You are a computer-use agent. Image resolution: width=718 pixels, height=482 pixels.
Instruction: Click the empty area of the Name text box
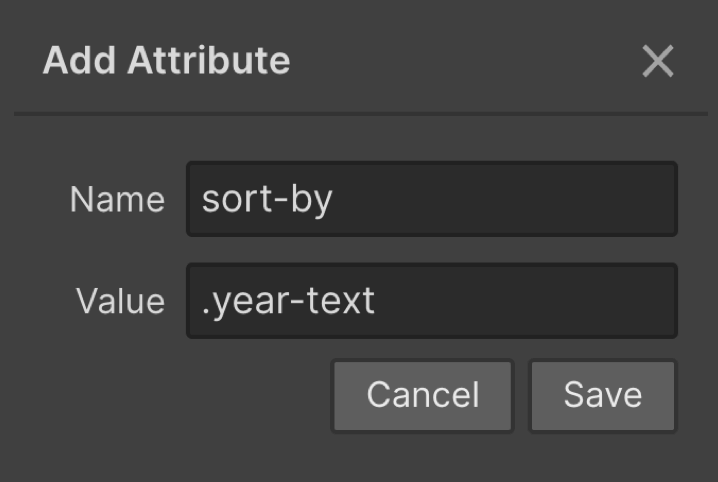coord(504,199)
